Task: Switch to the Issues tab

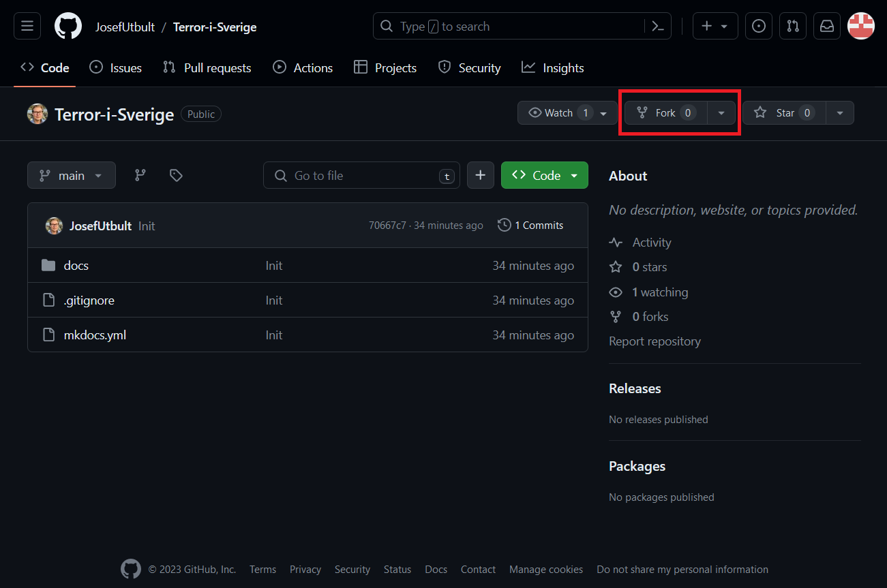Action: [116, 67]
